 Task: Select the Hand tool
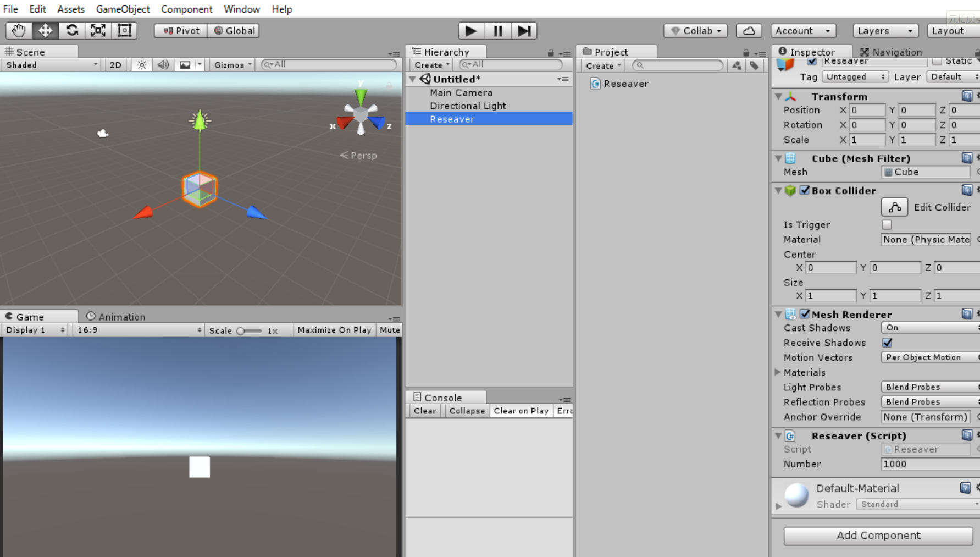(19, 31)
